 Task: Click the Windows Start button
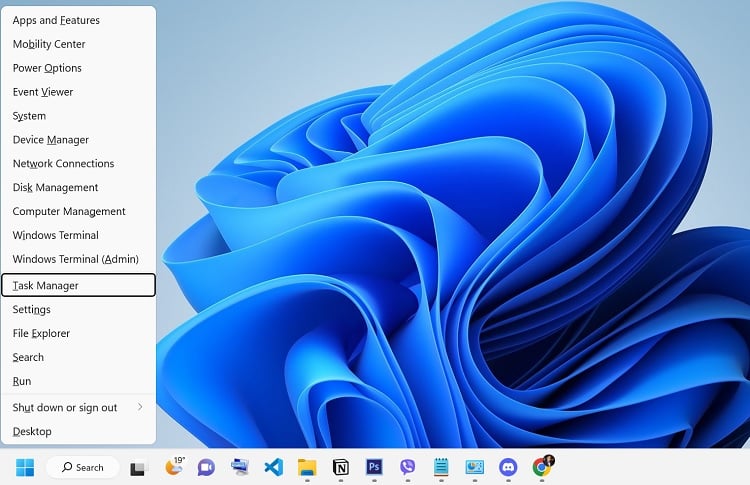pos(24,467)
